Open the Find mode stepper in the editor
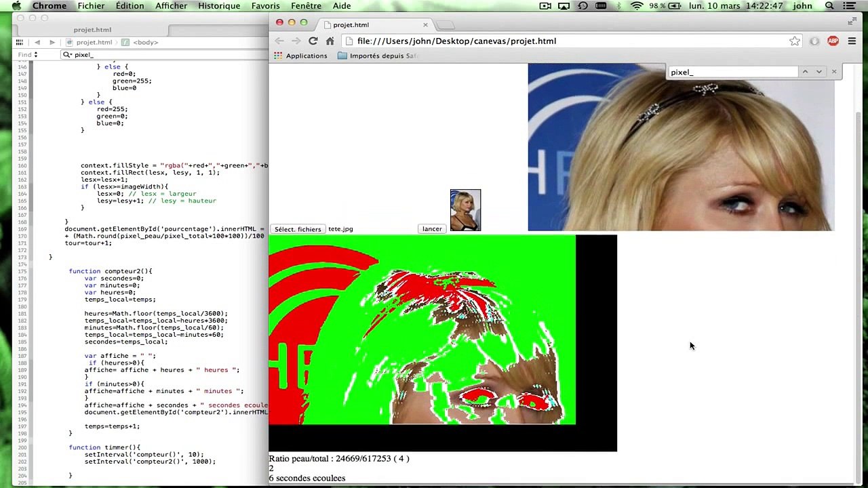This screenshot has width=868, height=488. (28, 55)
